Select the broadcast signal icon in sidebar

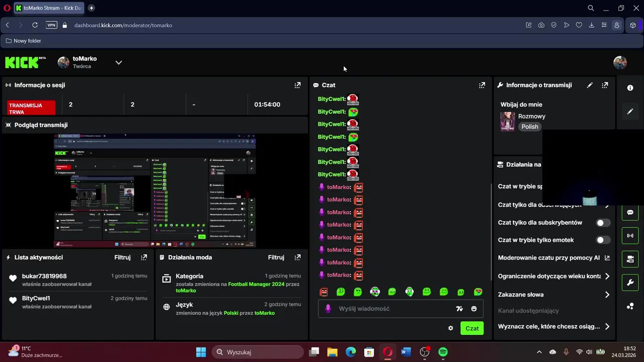point(630,235)
